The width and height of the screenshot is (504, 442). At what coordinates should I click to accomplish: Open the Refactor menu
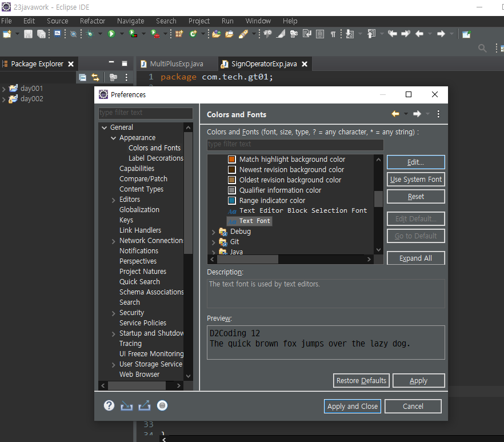(x=93, y=21)
